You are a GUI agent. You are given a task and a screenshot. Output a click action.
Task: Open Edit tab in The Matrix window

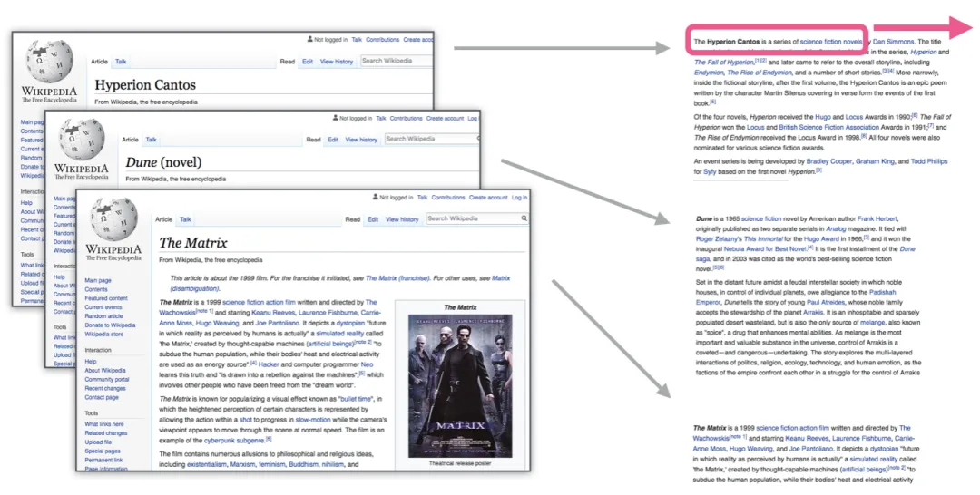pos(373,219)
